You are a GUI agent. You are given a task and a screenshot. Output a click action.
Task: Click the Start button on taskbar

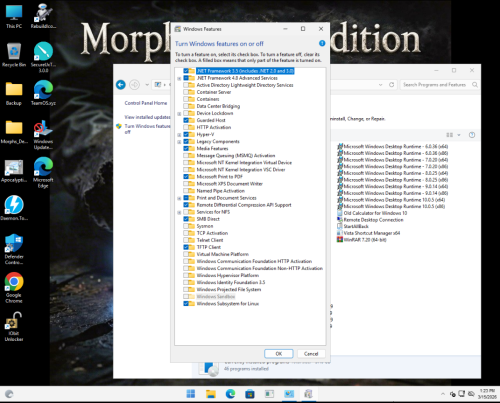click(191, 394)
